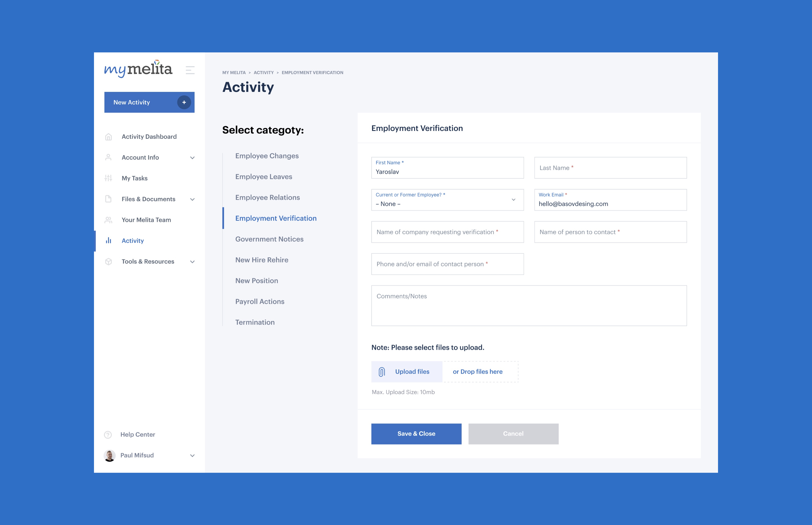
Task: Click the Comments/Notes text area
Action: click(529, 306)
